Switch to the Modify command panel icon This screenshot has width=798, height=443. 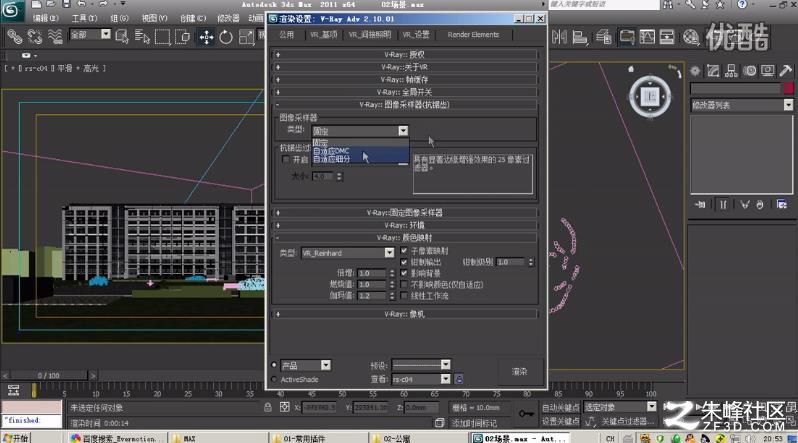(713, 71)
